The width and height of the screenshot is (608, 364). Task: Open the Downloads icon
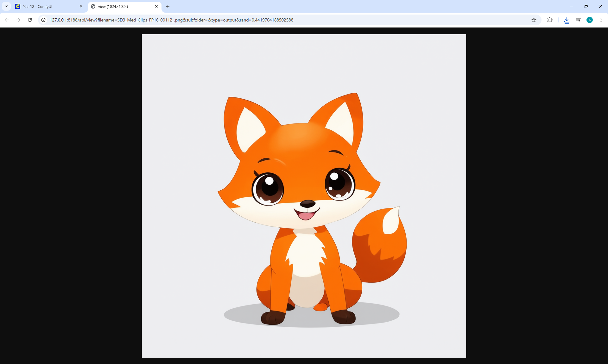[567, 20]
